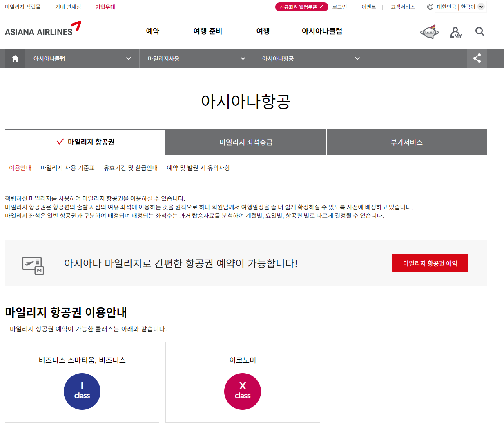Click the X class magenta circle

click(243, 391)
